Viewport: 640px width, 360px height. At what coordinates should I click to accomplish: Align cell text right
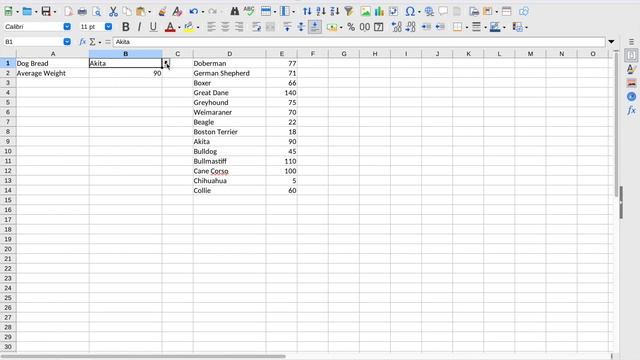(239, 27)
